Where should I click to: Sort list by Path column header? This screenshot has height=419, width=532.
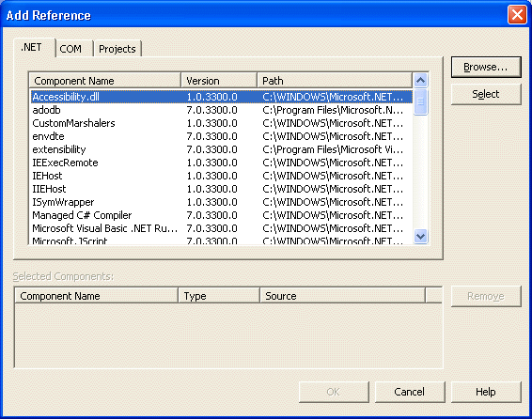point(335,81)
